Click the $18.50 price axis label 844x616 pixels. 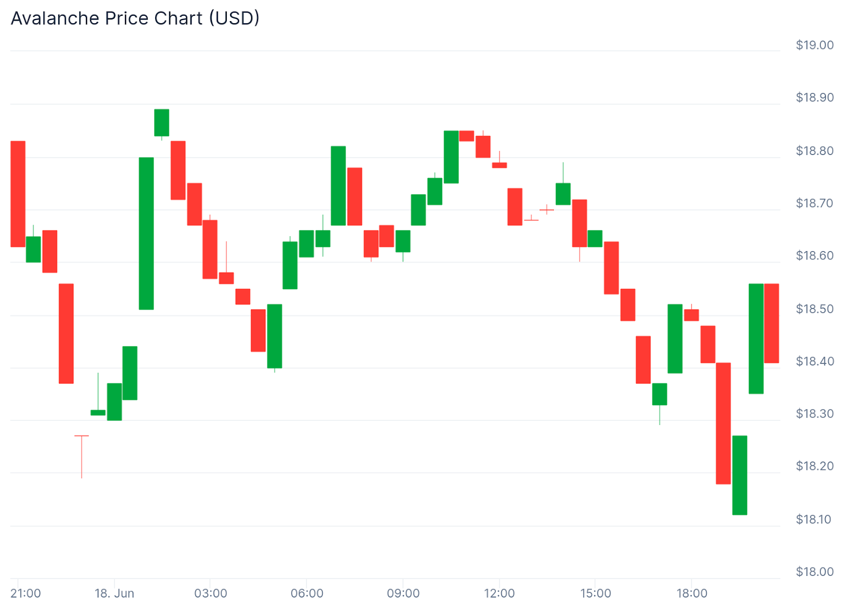814,309
